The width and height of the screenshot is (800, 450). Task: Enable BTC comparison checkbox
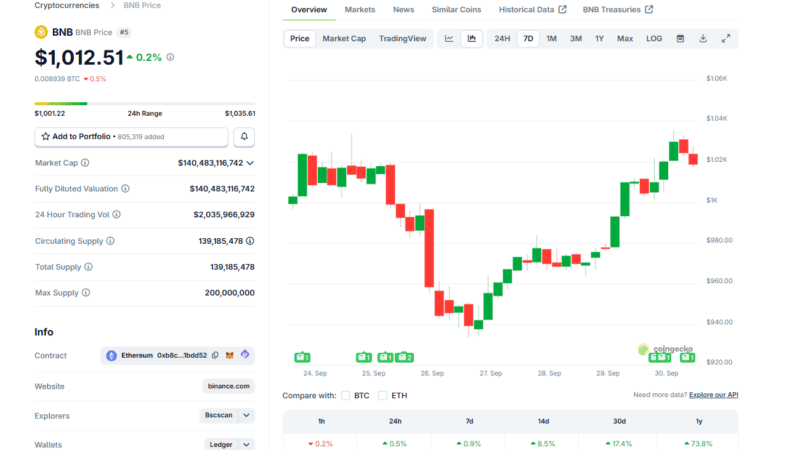[x=345, y=395]
